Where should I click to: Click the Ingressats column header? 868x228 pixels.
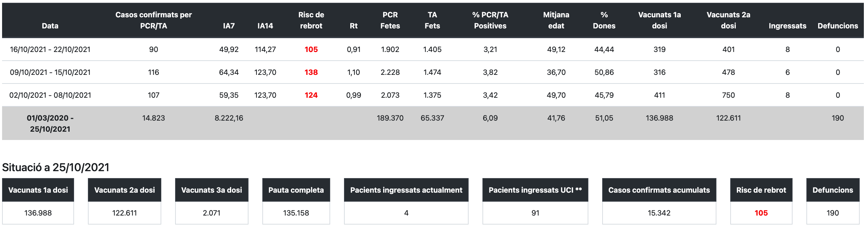(787, 26)
